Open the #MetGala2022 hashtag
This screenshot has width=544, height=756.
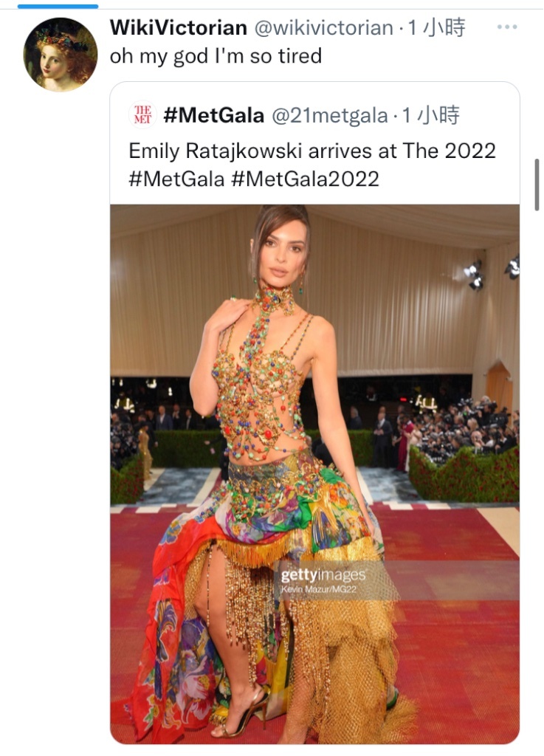pyautogui.click(x=305, y=179)
